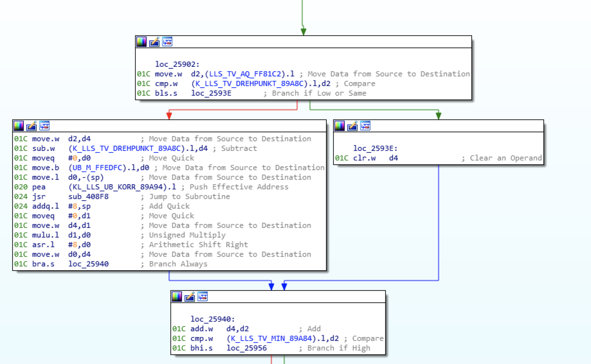
Task: Click K_LLS_TV_DREHPUNKT_89A8C in sub.w line
Action: [x=127, y=148]
